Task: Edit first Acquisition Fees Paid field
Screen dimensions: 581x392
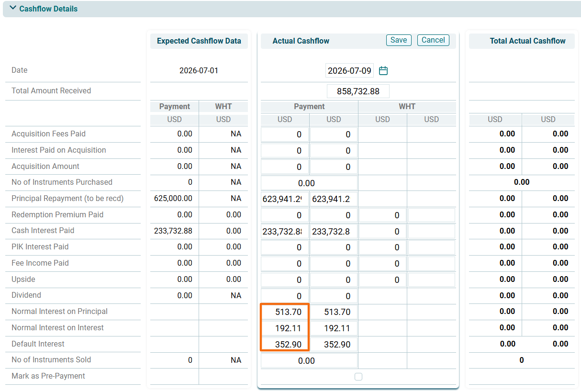Action: coord(285,134)
